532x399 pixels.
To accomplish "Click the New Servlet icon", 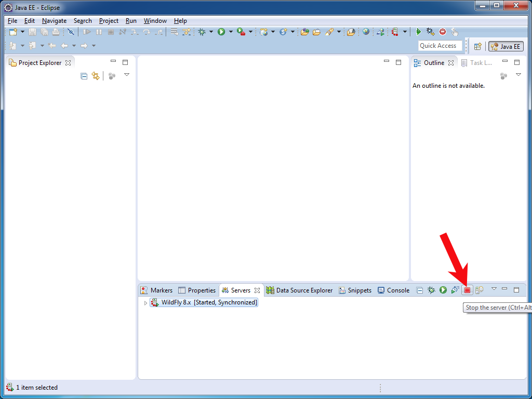I will 283,32.
